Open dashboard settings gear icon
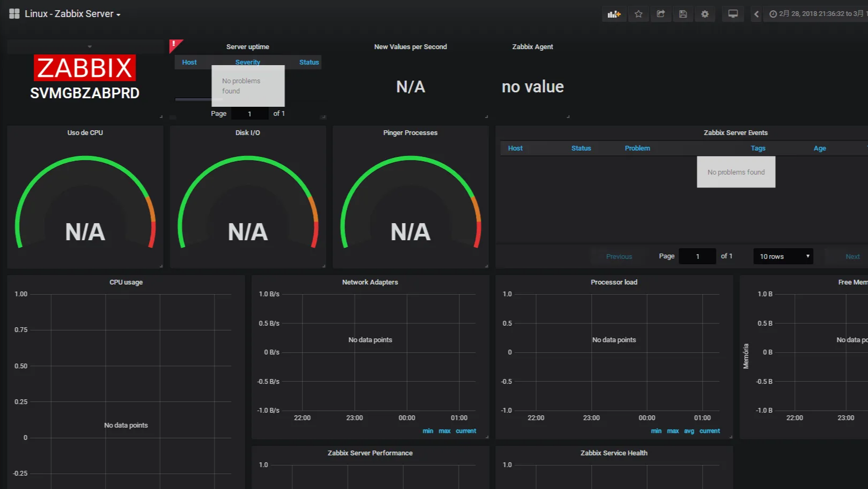This screenshot has height=489, width=868. (x=705, y=14)
